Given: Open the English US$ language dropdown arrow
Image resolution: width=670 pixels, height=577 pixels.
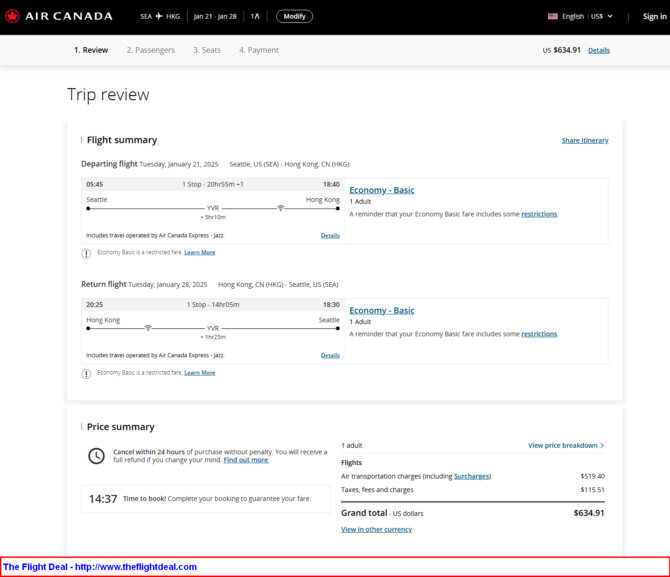Looking at the screenshot, I should coord(610,16).
